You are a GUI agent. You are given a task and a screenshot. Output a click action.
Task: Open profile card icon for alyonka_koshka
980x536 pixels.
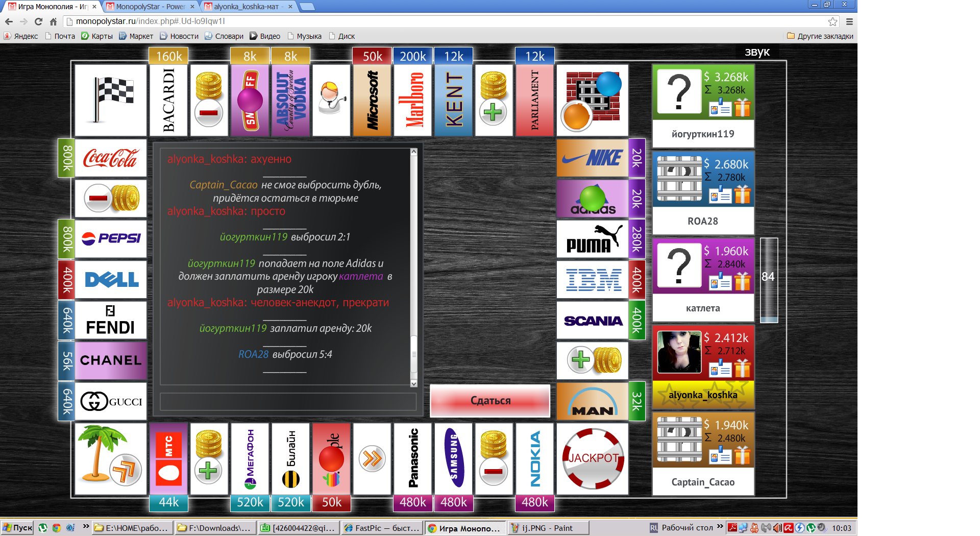pos(720,369)
